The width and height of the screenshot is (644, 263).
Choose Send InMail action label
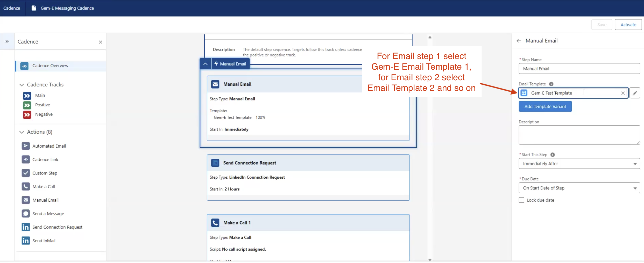click(x=44, y=240)
